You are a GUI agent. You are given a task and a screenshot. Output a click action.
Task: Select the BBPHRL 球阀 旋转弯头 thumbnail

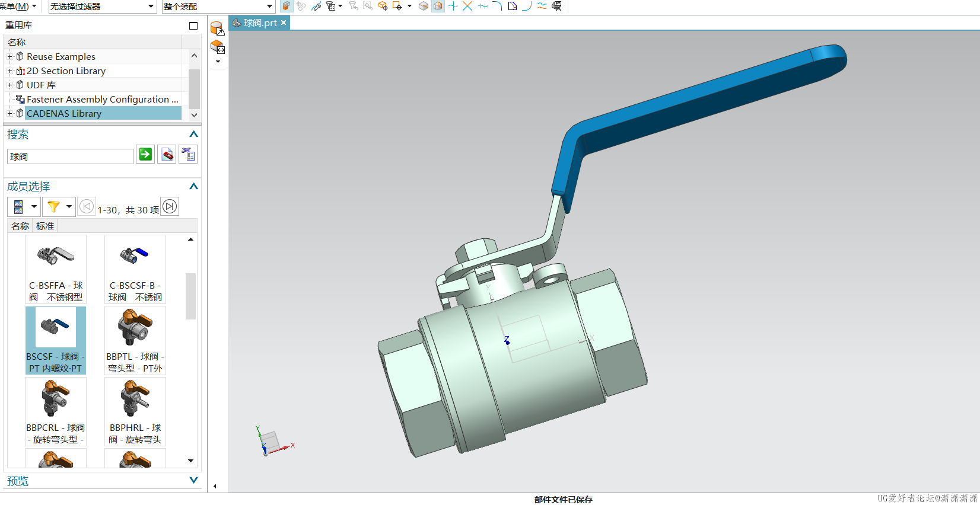135,411
